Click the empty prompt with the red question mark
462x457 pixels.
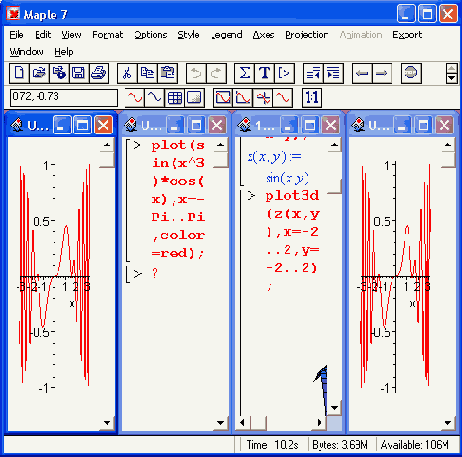point(155,274)
